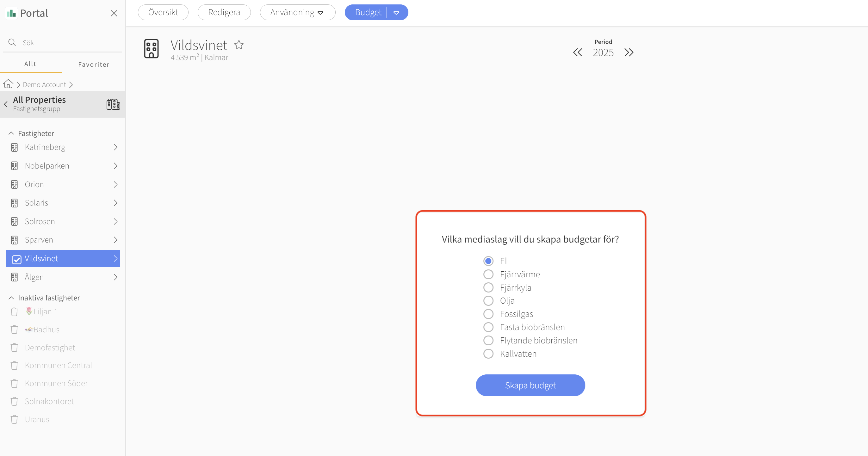Select the Kallvatten radio option
Screen dimensions: 868x456
(488, 354)
